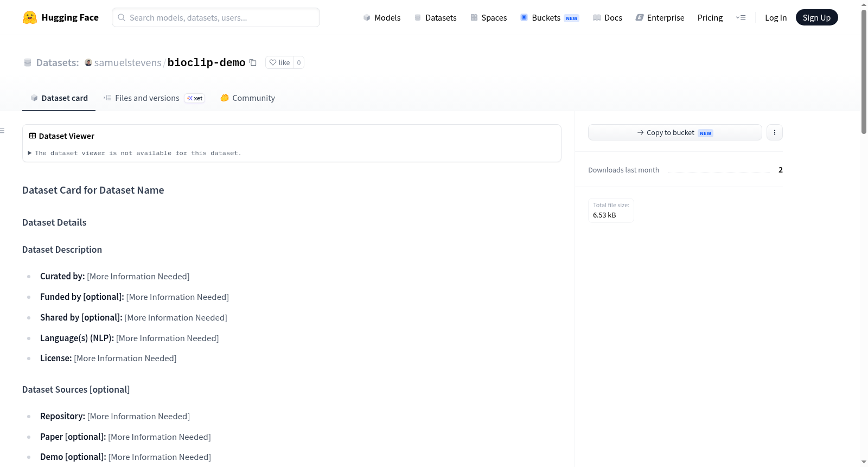Click the Dataset Sources [optional] heading

tap(76, 389)
